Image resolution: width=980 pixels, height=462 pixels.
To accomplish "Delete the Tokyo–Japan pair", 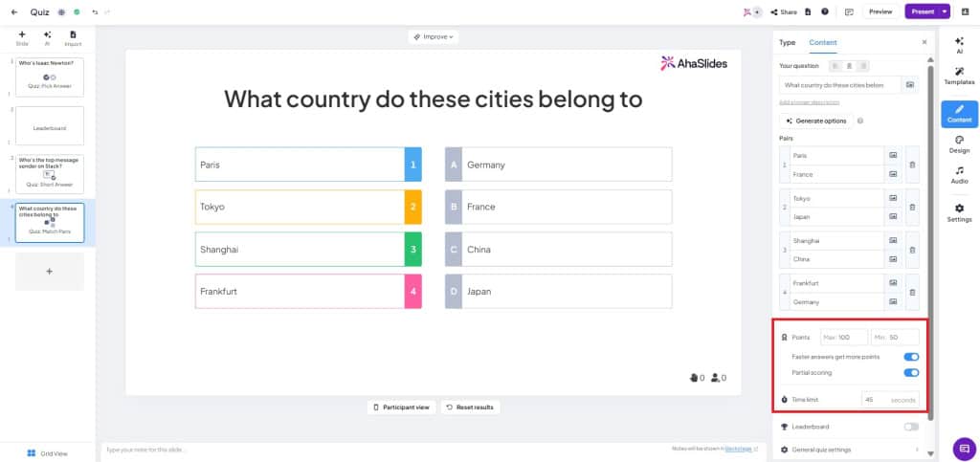I will (912, 208).
